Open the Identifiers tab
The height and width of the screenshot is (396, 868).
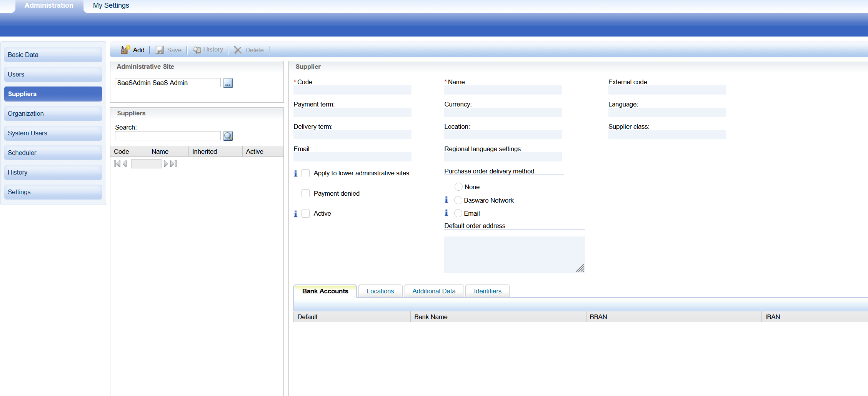coord(487,291)
